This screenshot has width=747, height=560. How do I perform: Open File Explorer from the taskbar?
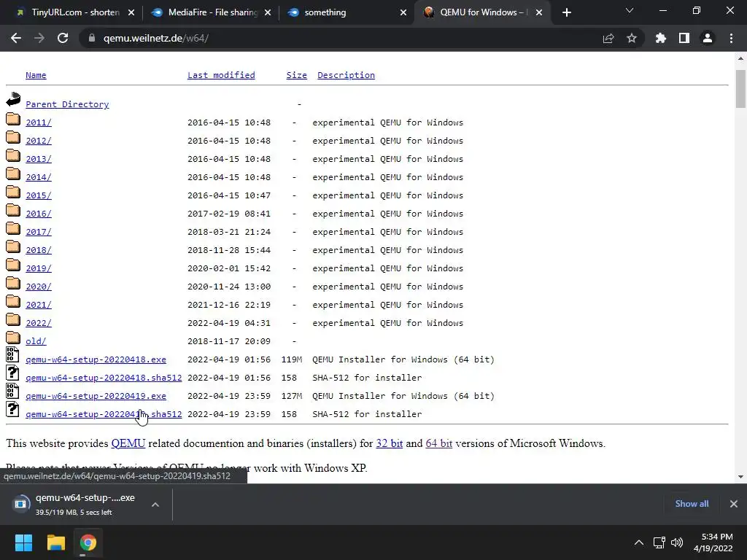point(55,542)
